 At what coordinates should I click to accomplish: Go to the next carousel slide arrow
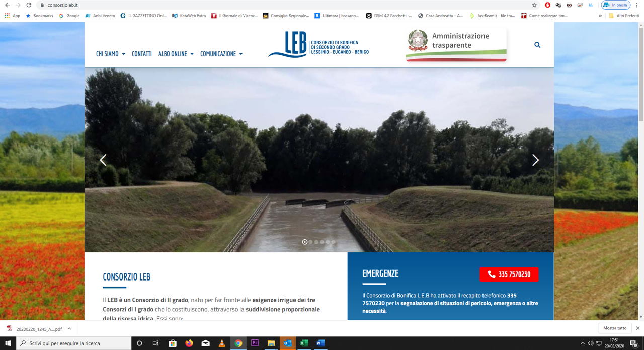tap(535, 160)
